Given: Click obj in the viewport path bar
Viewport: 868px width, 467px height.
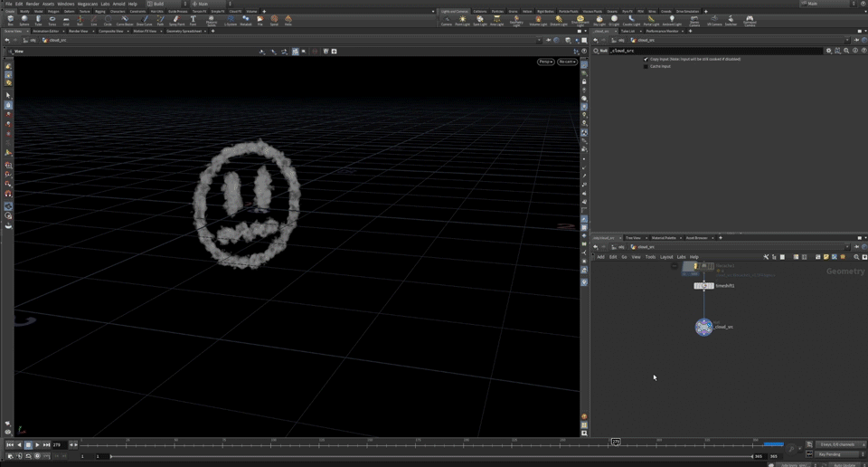Looking at the screenshot, I should click(33, 40).
